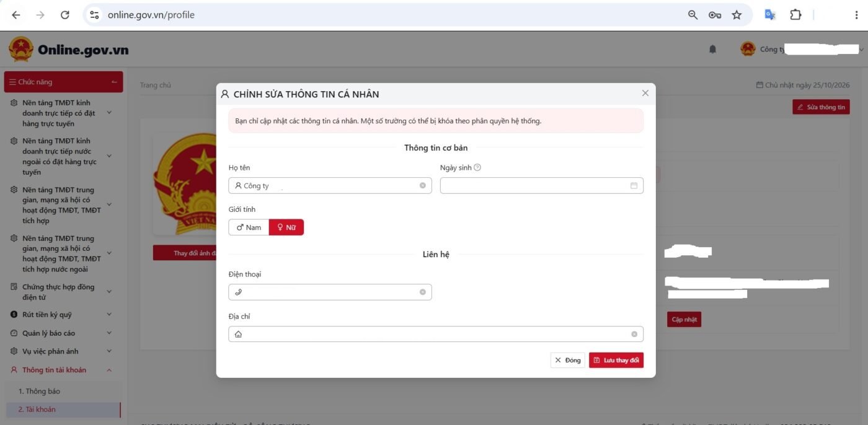
Task: Click the help icon beside Ngày sinh
Action: [477, 167]
